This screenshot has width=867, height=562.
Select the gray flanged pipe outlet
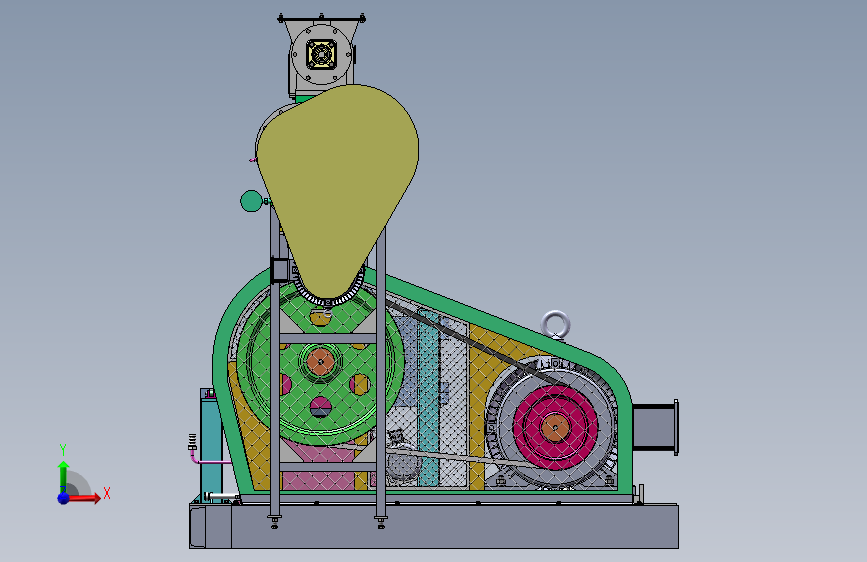[656, 427]
